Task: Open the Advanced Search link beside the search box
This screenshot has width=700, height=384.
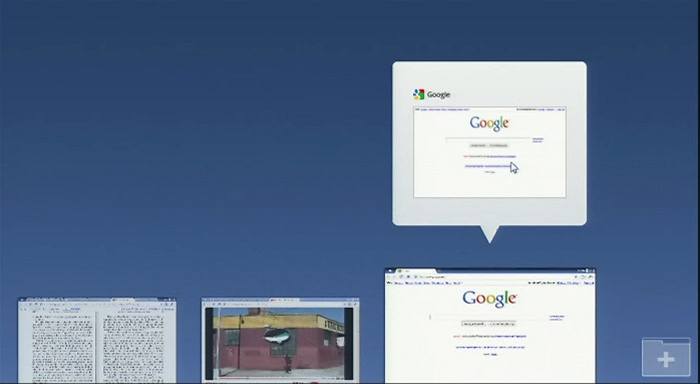Action: [x=557, y=317]
